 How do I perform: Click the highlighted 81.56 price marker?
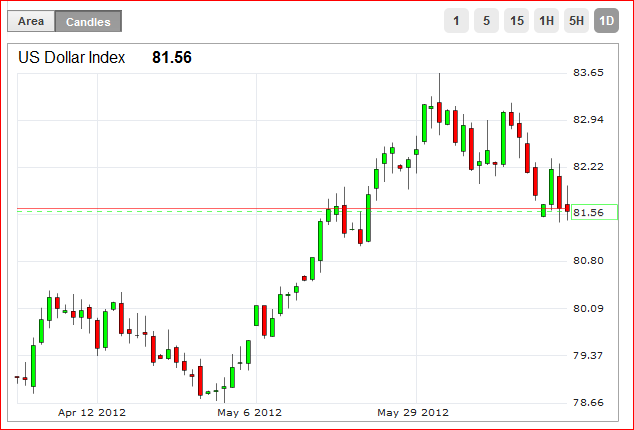pyautogui.click(x=594, y=212)
